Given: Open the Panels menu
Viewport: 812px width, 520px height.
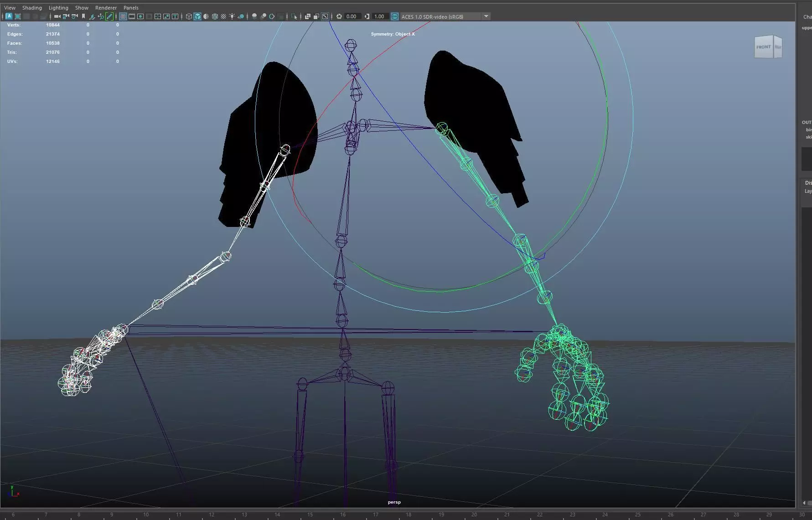Looking at the screenshot, I should tap(131, 8).
